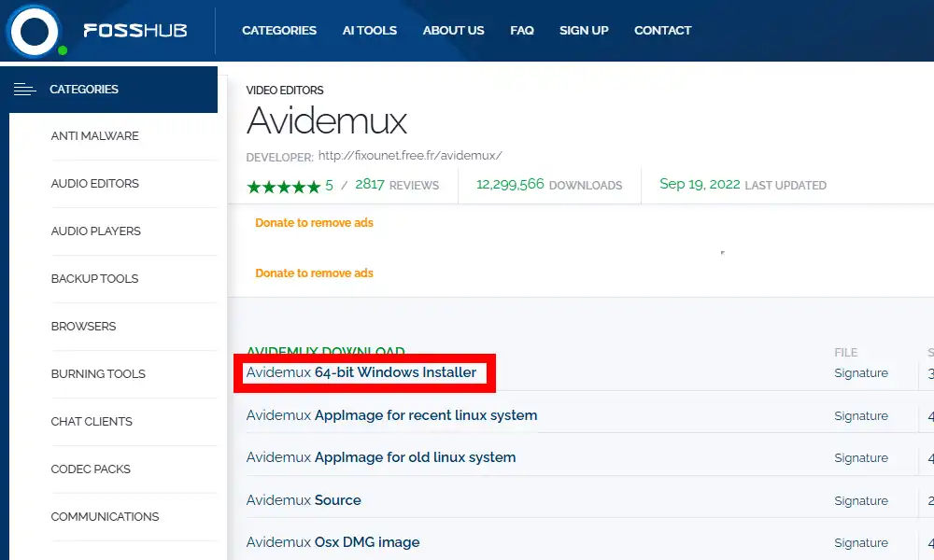Select the BURNING TOOLS category
The image size is (934, 560).
point(98,373)
